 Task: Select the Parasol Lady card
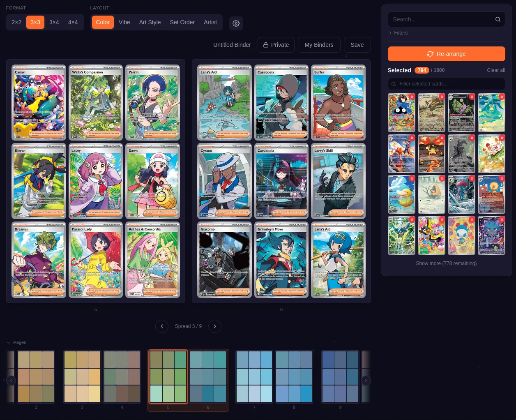96,260
